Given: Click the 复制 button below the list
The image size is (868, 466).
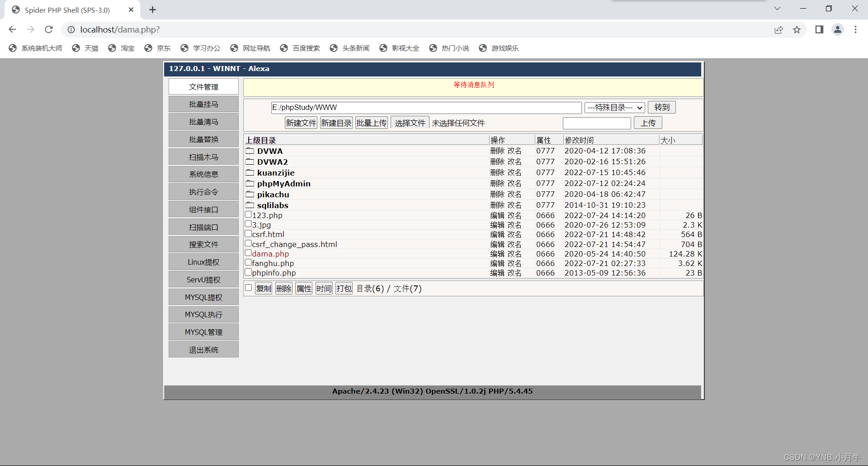Looking at the screenshot, I should click(264, 289).
